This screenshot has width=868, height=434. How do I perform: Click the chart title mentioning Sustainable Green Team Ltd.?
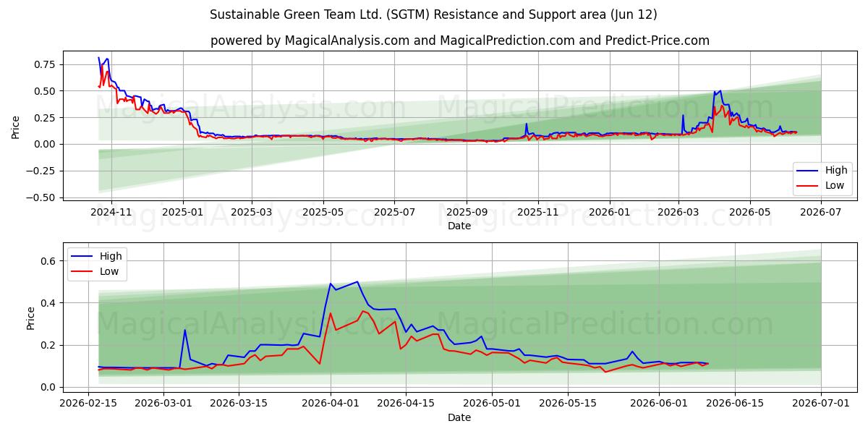433,14
